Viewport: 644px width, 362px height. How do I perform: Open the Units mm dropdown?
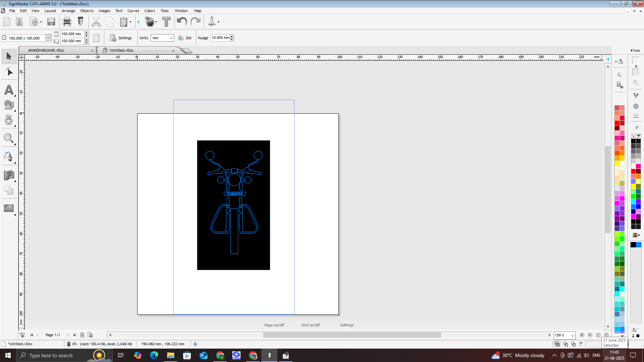pos(171,38)
